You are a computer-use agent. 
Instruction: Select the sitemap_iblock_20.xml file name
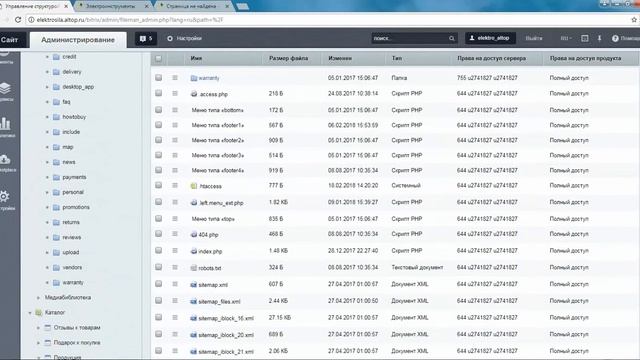(226, 335)
